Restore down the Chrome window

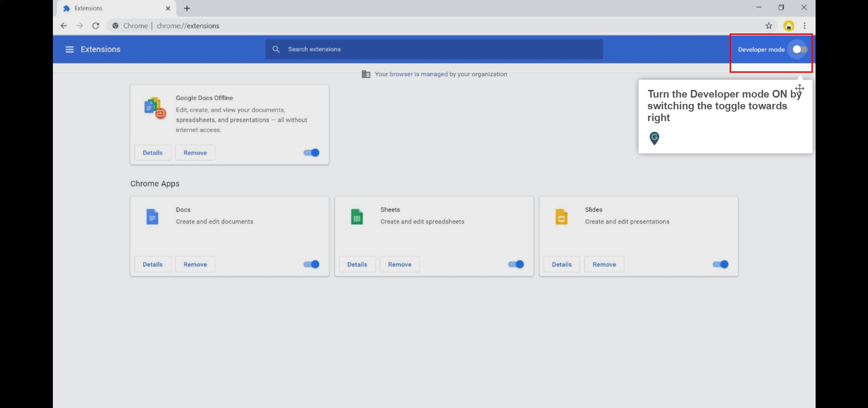coord(781,7)
